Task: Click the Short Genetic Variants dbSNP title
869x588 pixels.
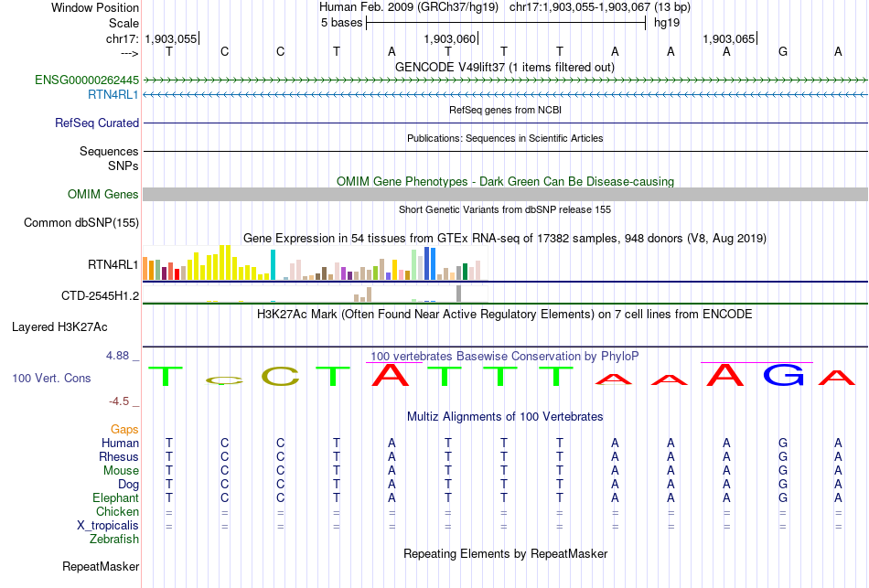Action: pyautogui.click(x=505, y=209)
